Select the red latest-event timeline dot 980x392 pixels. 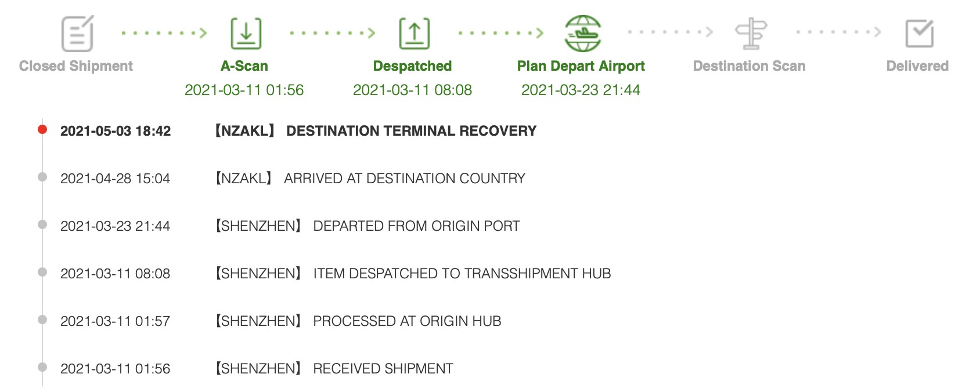click(x=42, y=129)
